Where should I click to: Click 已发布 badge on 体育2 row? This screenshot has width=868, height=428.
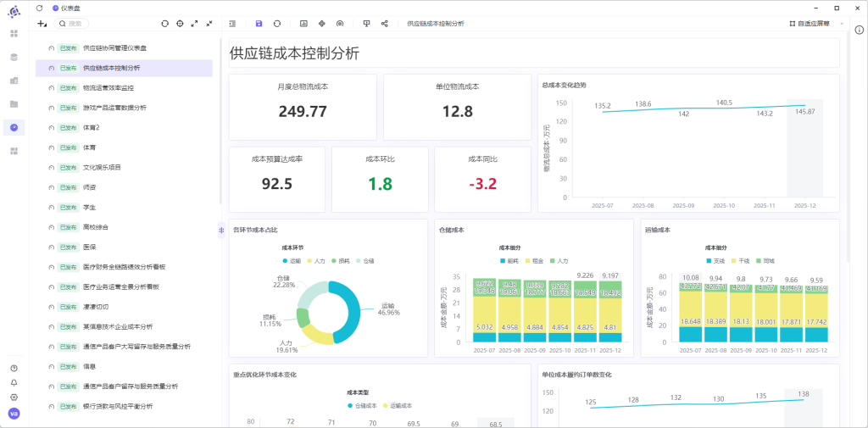click(68, 128)
